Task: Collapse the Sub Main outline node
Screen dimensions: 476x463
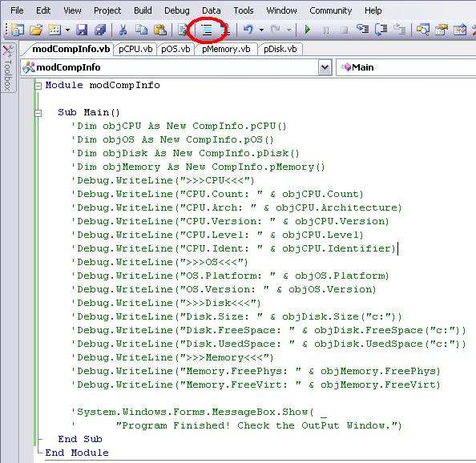Action: [x=38, y=113]
